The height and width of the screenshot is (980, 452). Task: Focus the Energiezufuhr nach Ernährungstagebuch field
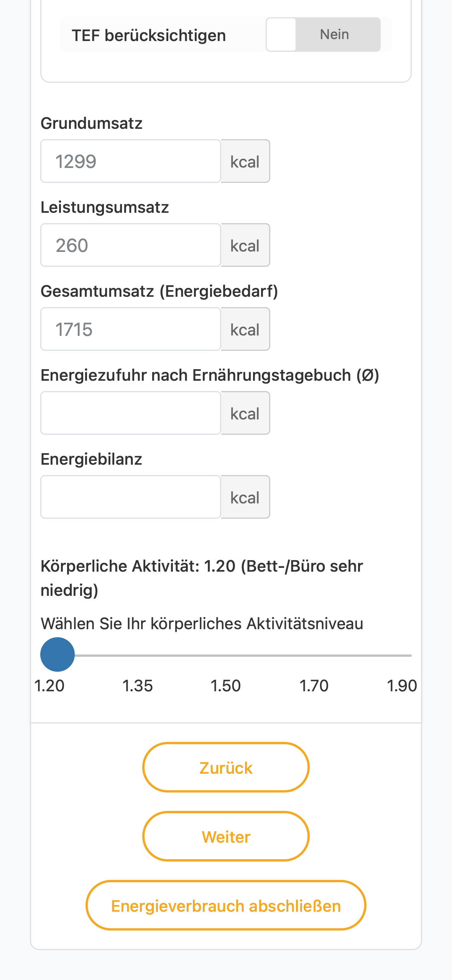[x=131, y=413]
